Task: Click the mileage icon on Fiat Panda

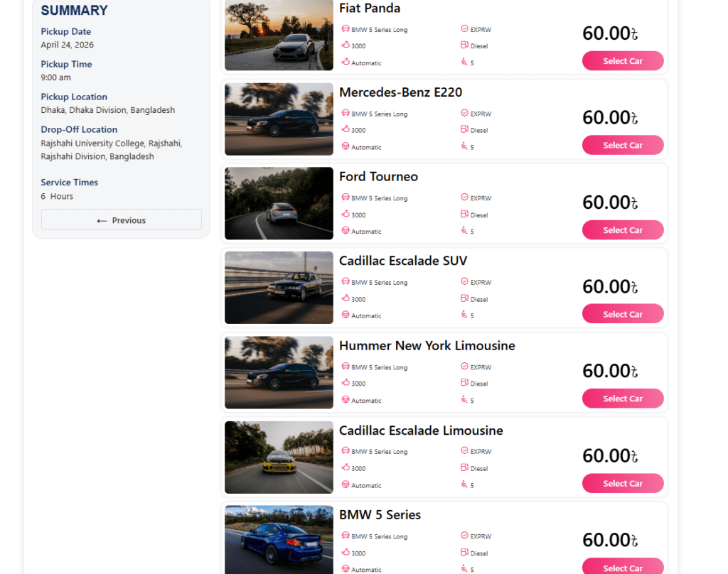Action: (x=346, y=45)
